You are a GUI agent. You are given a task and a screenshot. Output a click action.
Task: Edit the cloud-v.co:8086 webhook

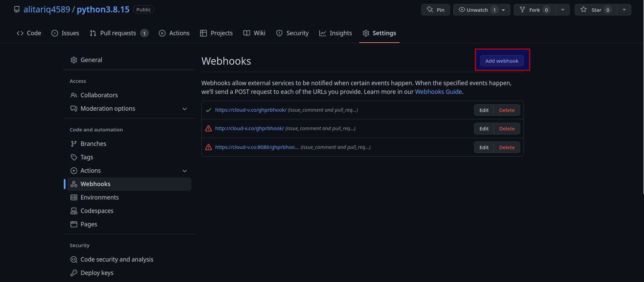[484, 147]
